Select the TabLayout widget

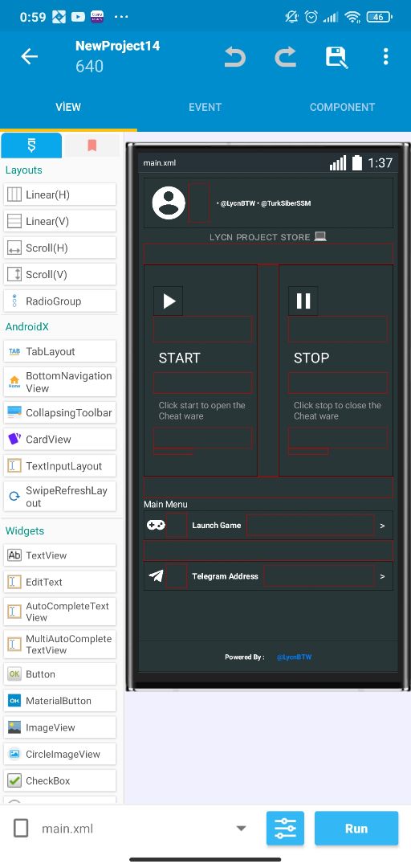(59, 351)
